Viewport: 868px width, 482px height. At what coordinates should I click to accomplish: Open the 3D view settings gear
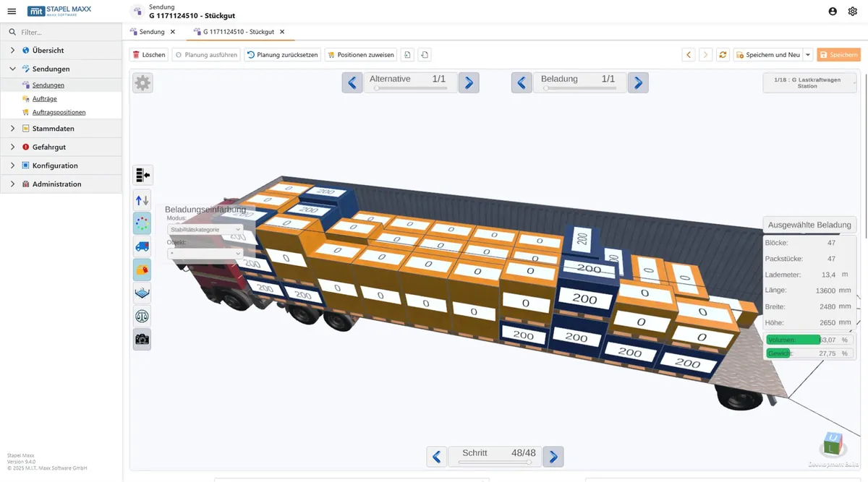pos(142,83)
